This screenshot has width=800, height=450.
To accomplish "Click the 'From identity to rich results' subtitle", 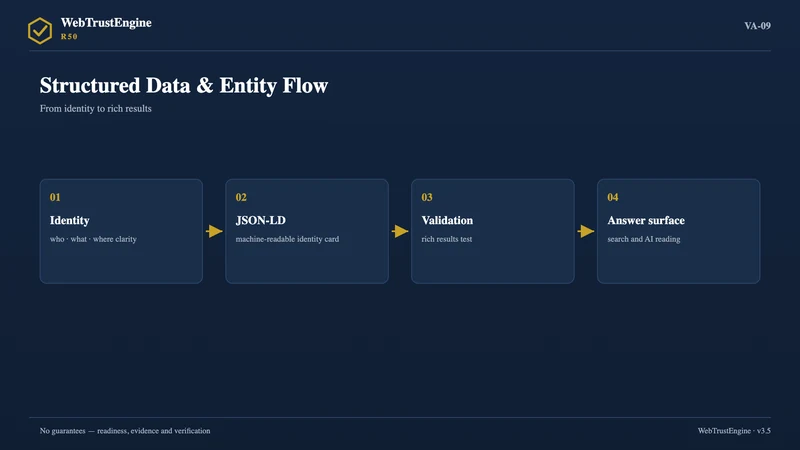I will click(95, 109).
